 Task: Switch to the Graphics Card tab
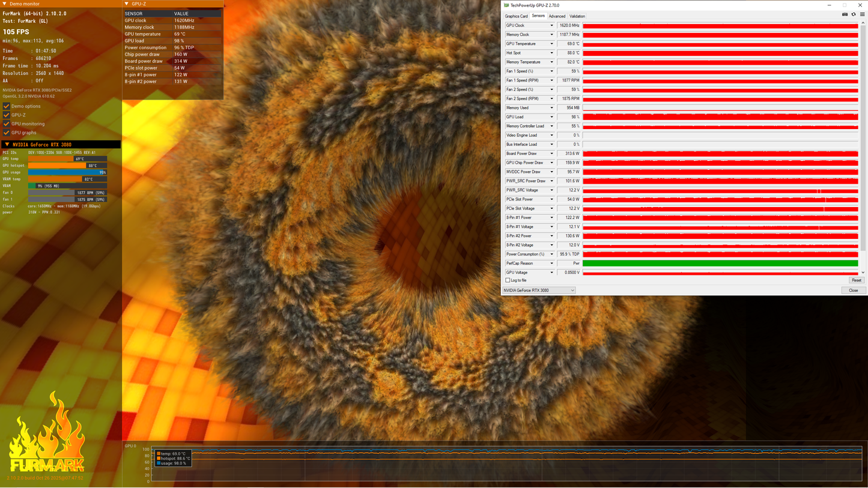516,16
